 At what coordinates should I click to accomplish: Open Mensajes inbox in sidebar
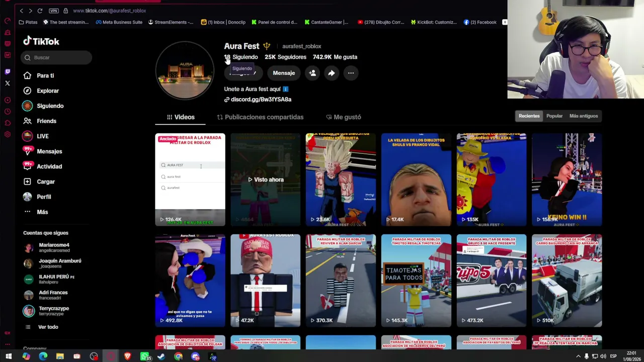(49, 151)
